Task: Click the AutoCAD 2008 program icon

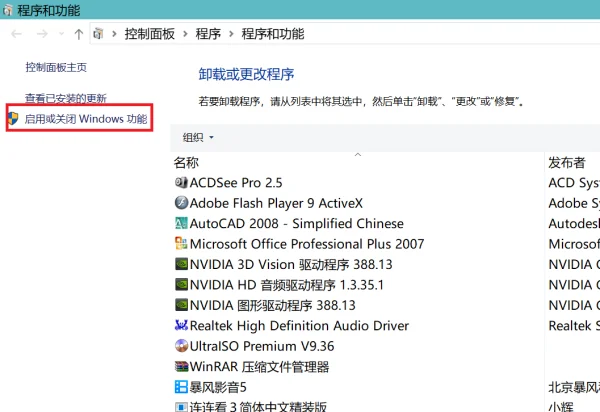Action: (x=181, y=223)
